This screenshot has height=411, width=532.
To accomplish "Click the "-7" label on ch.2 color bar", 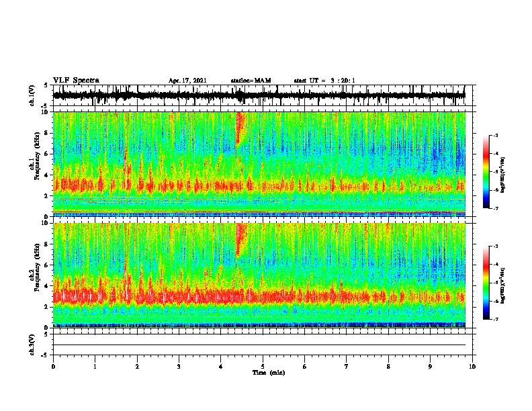I will [x=495, y=319].
